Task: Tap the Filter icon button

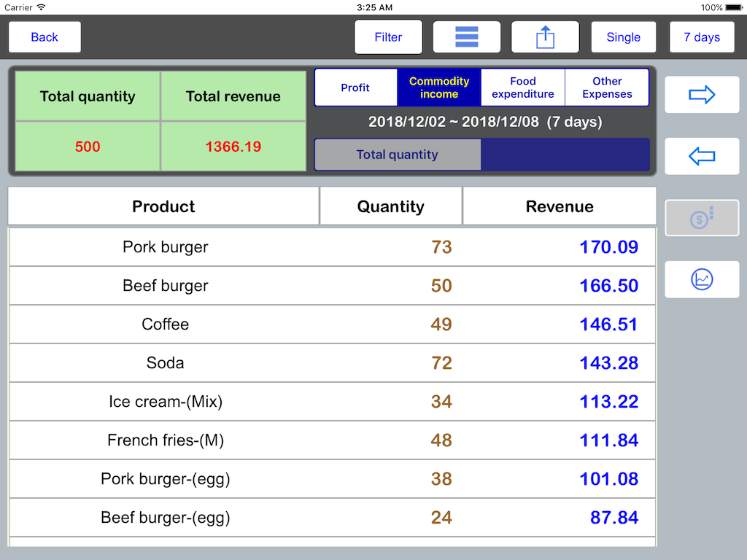Action: 388,36
